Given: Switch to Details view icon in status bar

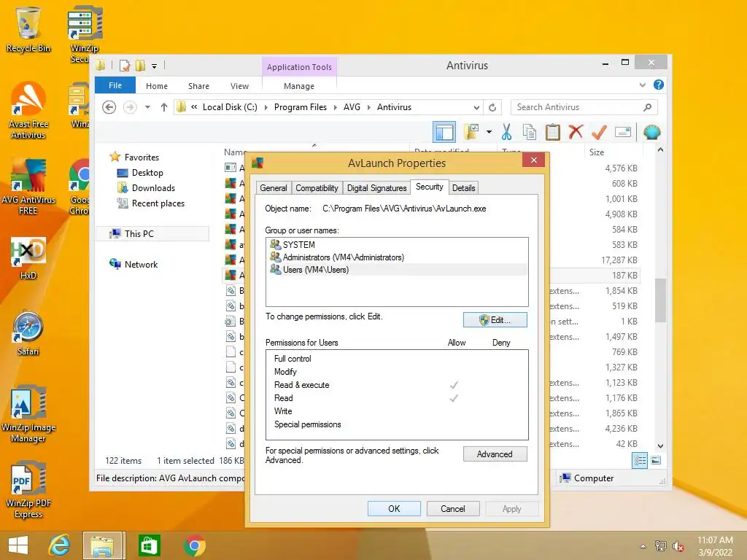Looking at the screenshot, I should pyautogui.click(x=639, y=461).
